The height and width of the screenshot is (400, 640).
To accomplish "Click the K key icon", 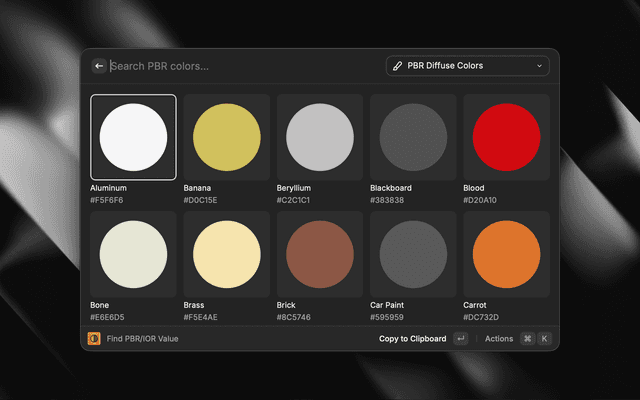I will (x=544, y=339).
